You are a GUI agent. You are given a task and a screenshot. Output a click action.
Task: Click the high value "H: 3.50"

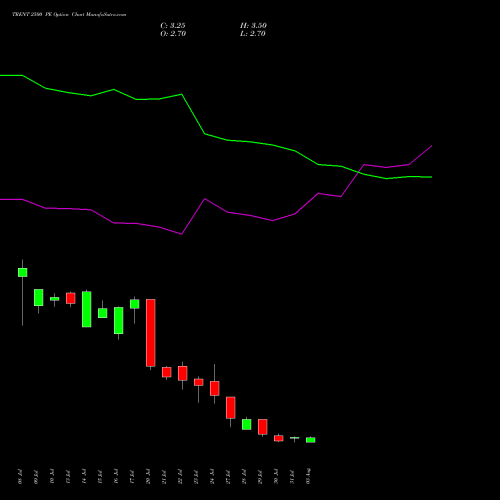253,26
